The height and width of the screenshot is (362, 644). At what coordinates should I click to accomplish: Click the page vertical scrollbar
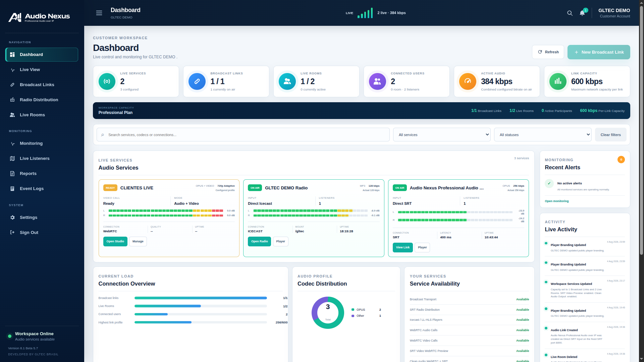coord(641,131)
